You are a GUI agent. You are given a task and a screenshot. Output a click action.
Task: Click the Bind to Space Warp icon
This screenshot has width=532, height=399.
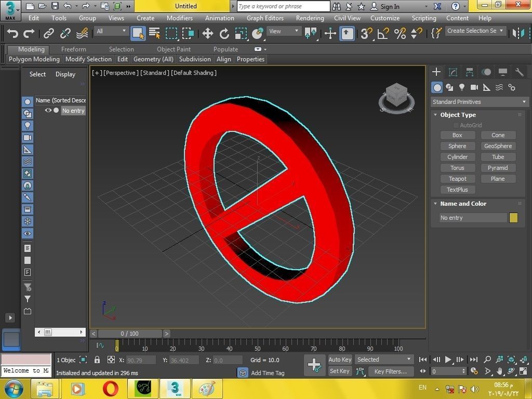tap(82, 33)
